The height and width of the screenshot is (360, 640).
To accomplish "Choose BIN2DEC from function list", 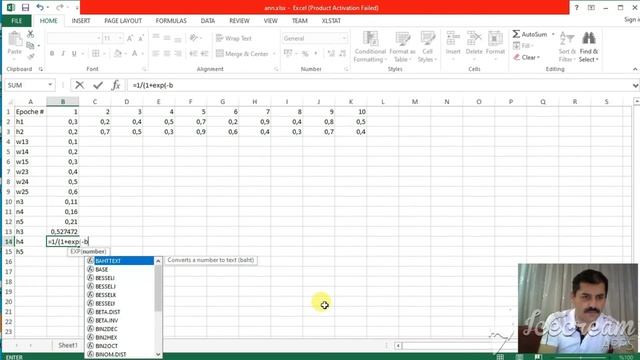I will point(120,329).
